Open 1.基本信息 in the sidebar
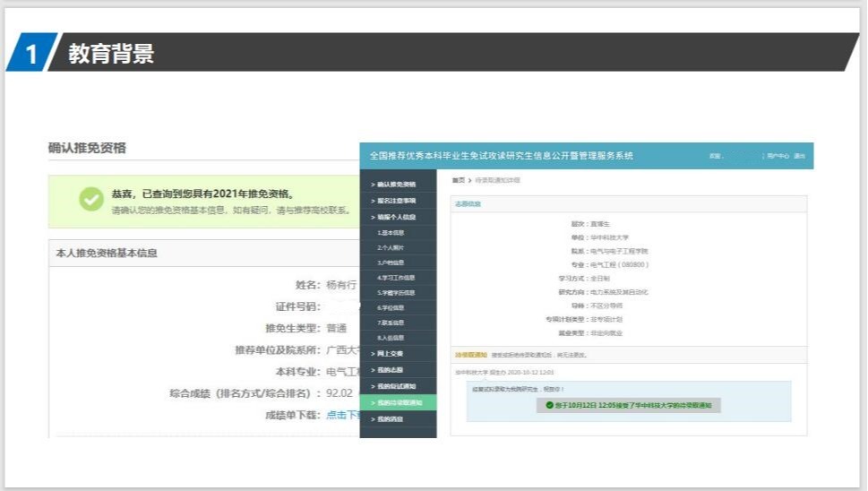Image resolution: width=868 pixels, height=491 pixels. click(391, 232)
